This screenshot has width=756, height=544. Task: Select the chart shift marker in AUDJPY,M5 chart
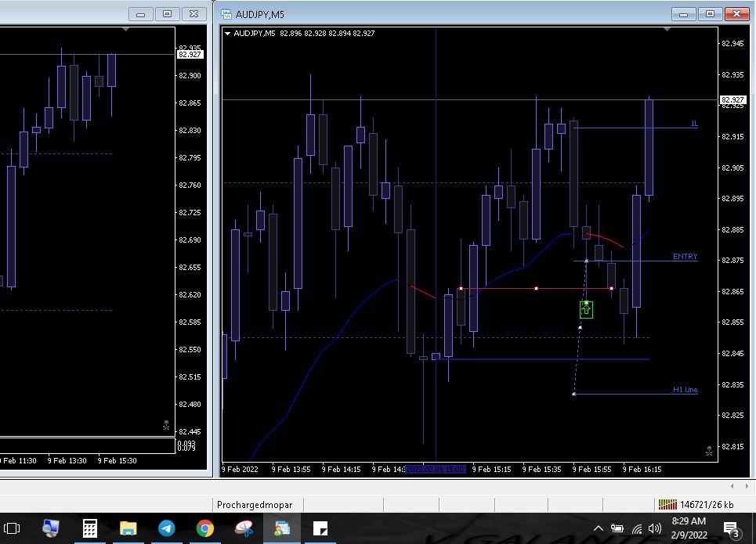pos(667,30)
